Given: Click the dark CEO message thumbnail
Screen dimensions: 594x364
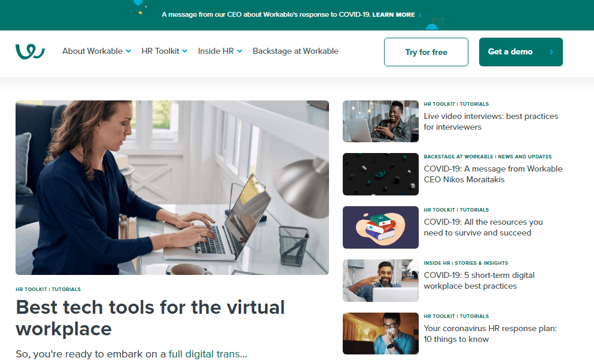Looking at the screenshot, I should point(380,174).
